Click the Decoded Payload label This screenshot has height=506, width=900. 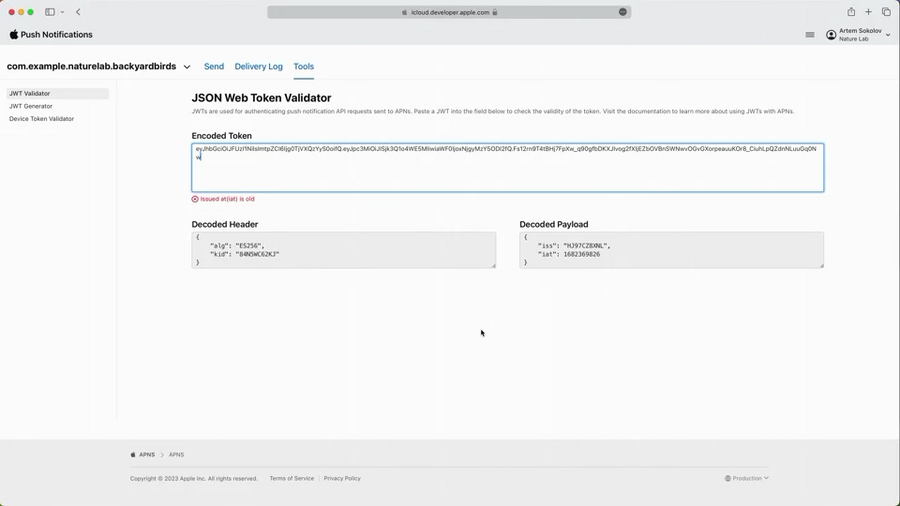(553, 224)
